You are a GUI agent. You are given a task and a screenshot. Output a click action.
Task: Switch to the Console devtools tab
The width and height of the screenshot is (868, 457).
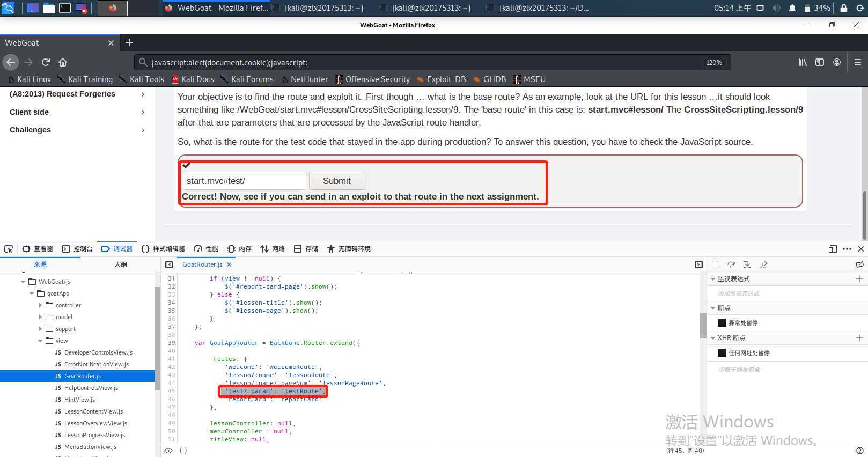[x=77, y=249]
